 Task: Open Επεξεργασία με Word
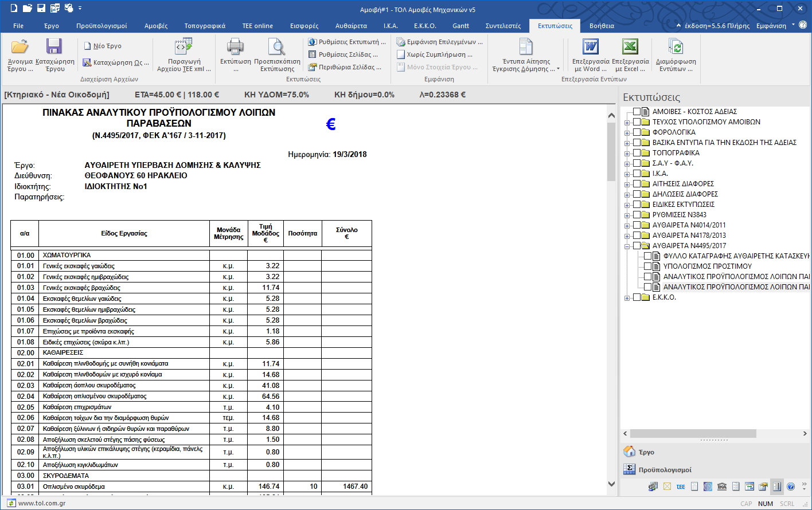(590, 47)
